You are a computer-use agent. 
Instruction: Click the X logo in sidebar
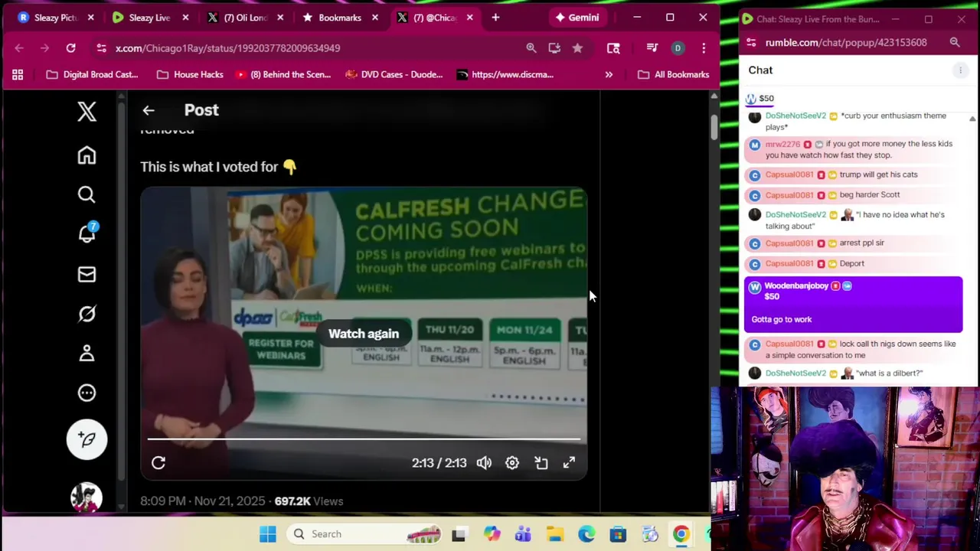87,112
